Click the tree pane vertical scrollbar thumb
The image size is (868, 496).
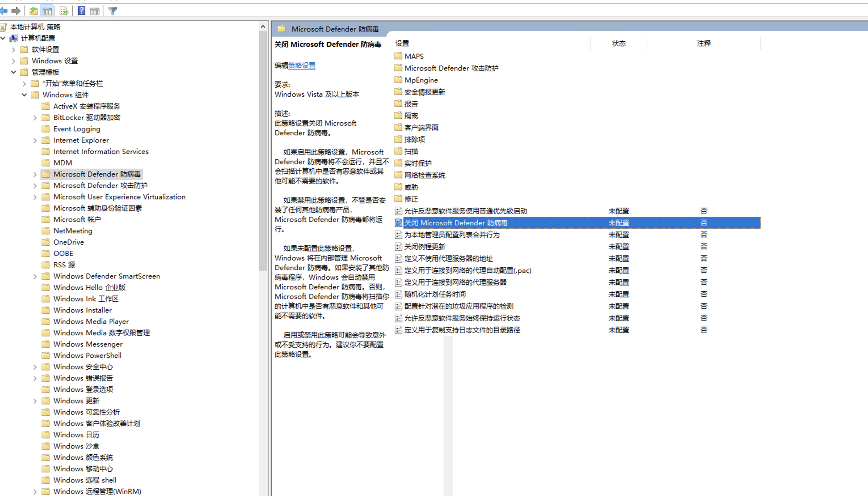coord(263,151)
